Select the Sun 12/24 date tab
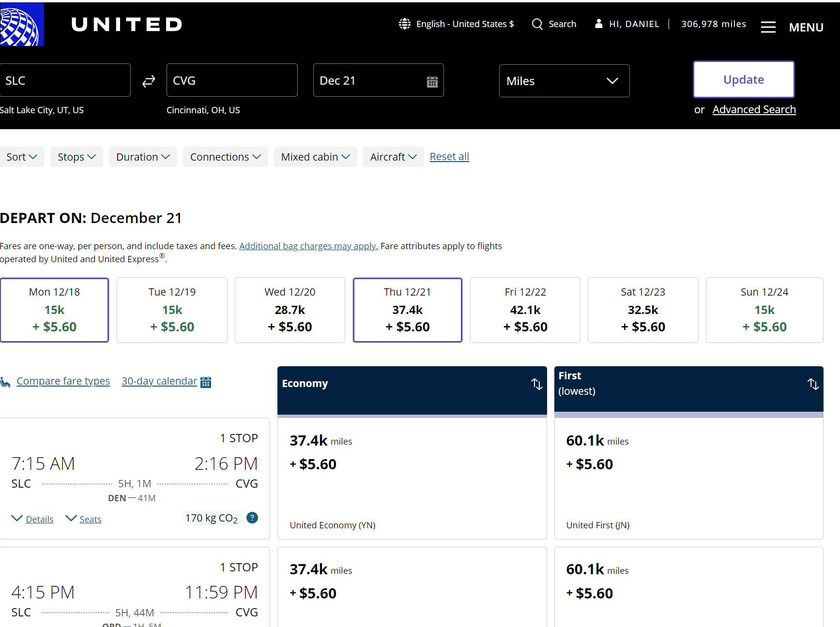 point(764,310)
